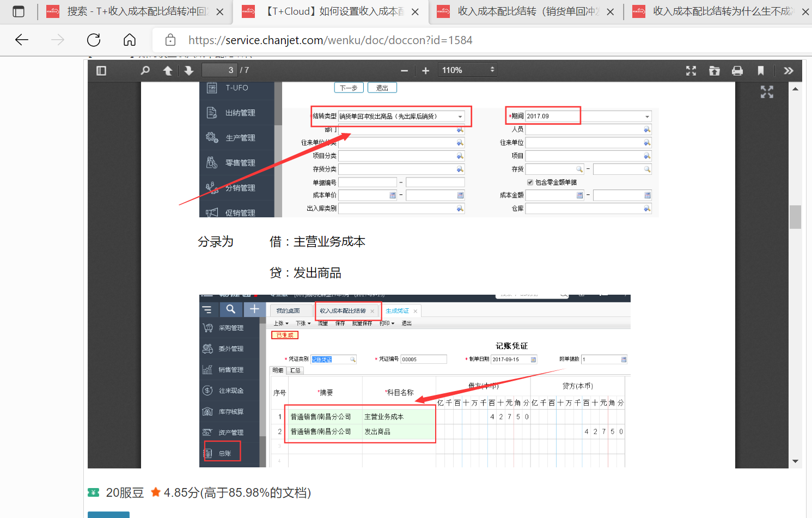Open the 110% zoom level dropdown
812x518 pixels.
click(468, 70)
